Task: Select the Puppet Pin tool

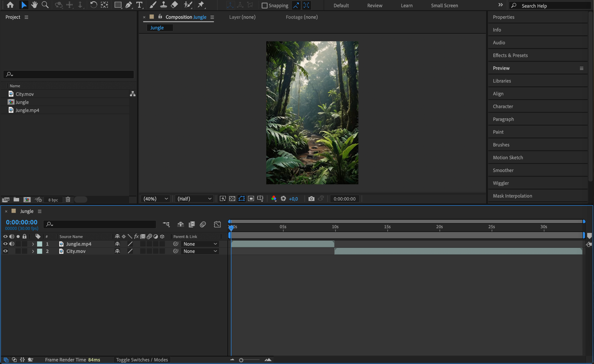Action: (201, 5)
